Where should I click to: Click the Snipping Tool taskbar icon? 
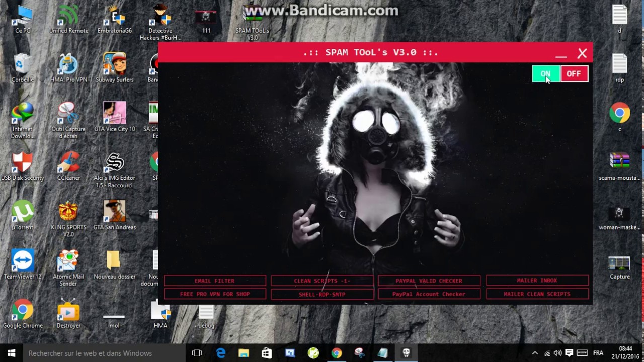pyautogui.click(x=359, y=353)
